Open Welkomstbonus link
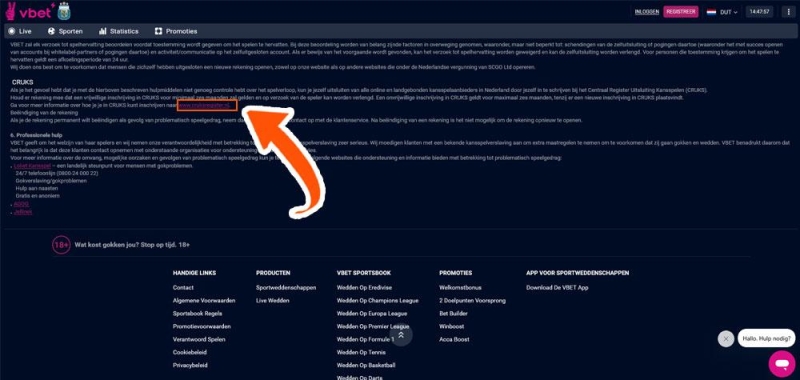Viewport: 800px width, 380px height. 460,288
